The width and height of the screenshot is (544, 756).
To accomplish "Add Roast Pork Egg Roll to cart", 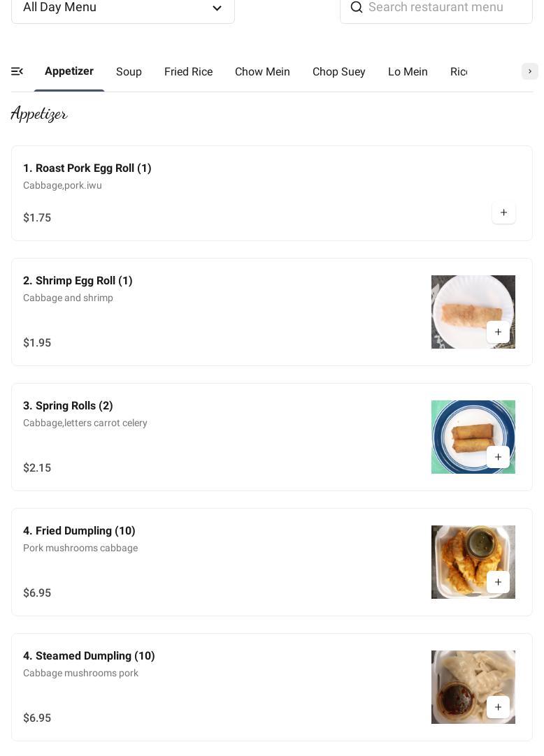I will tap(503, 212).
